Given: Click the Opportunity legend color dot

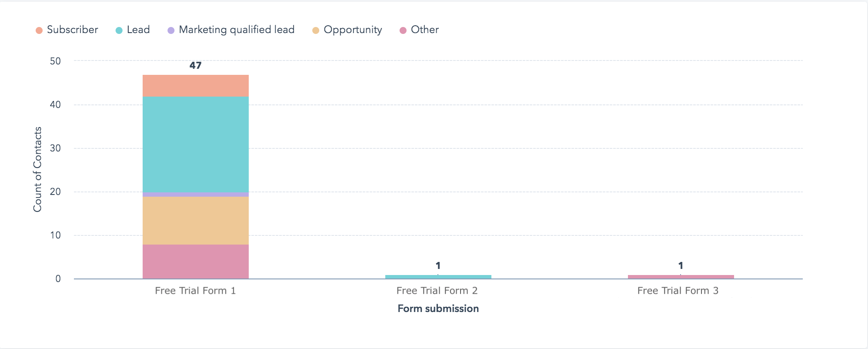Looking at the screenshot, I should coord(316,30).
